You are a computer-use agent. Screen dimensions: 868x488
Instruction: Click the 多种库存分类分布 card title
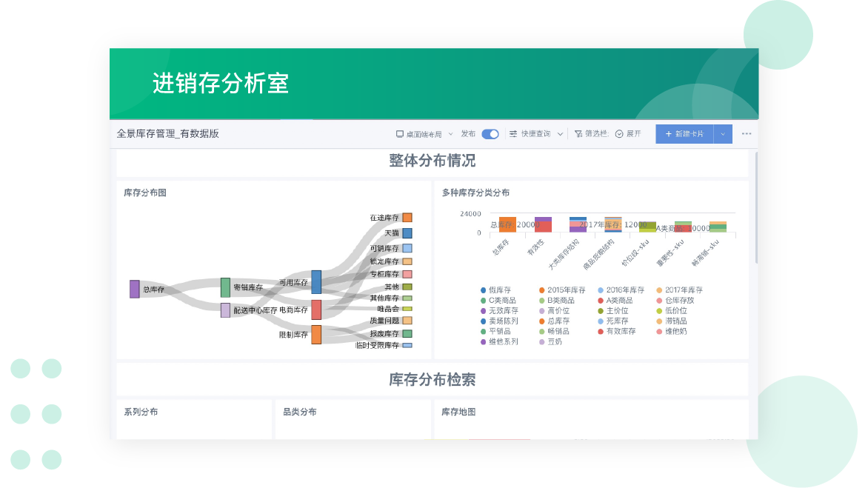(475, 193)
